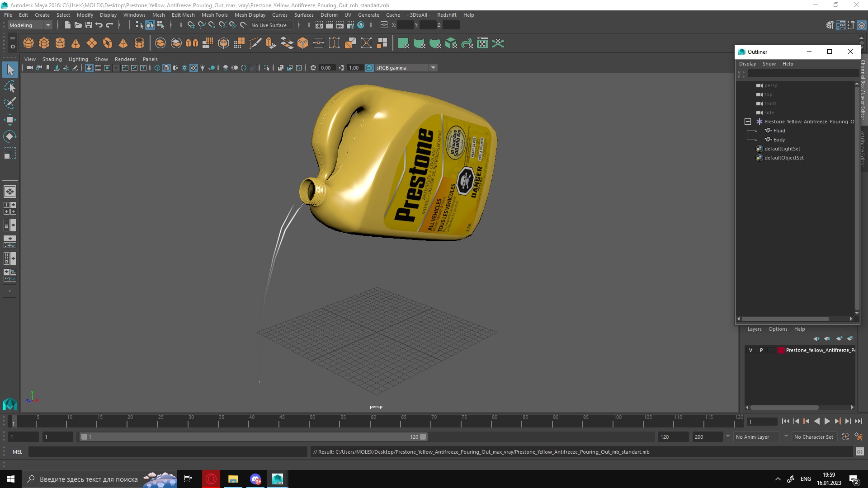Click the Play forwards button
868x488 pixels.
[x=827, y=421]
